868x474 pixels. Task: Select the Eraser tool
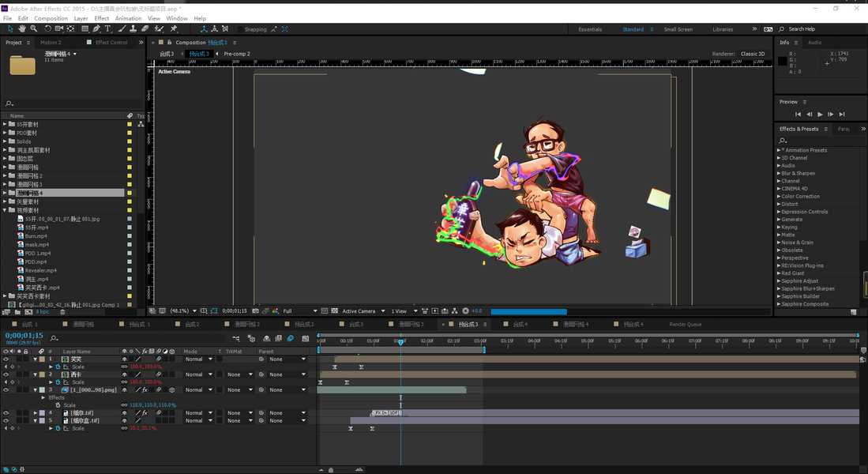point(145,28)
